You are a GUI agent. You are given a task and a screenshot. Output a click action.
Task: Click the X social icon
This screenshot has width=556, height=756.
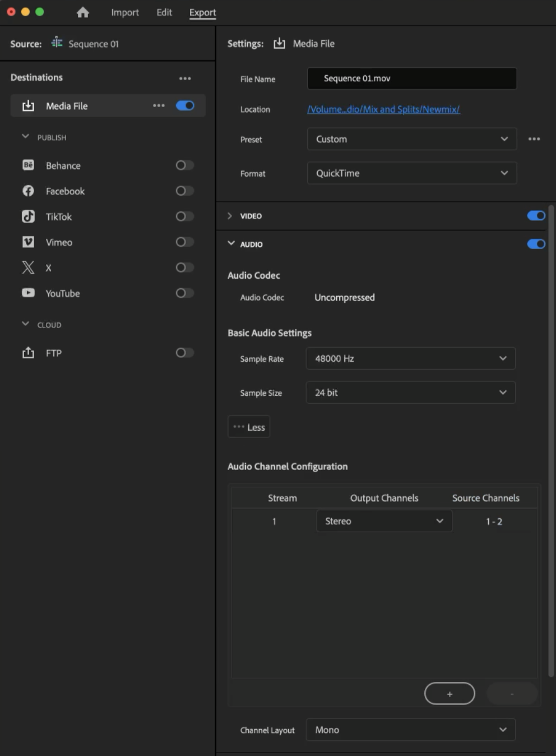click(x=28, y=268)
